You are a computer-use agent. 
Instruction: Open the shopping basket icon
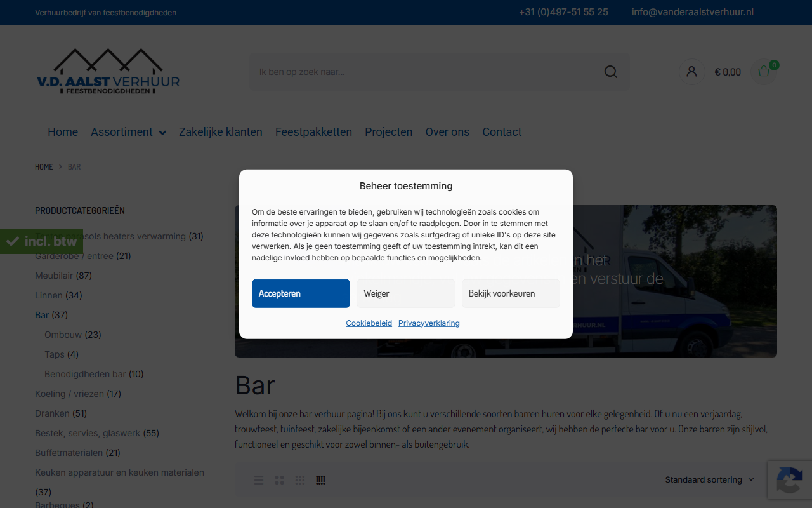point(764,72)
